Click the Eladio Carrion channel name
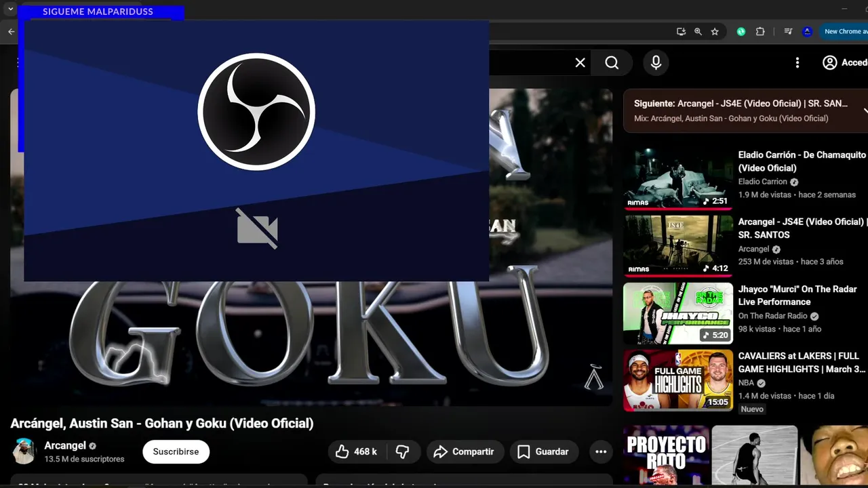Image resolution: width=868 pixels, height=488 pixels. 762,182
